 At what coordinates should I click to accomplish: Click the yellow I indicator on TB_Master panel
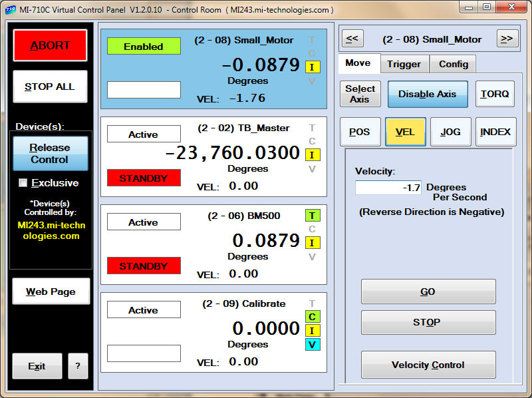pos(313,154)
